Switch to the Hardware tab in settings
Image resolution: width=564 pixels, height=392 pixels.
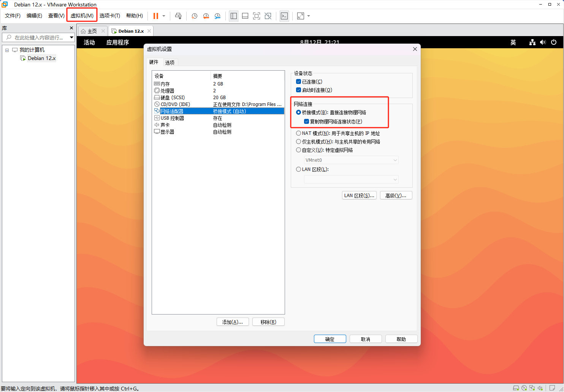point(154,62)
